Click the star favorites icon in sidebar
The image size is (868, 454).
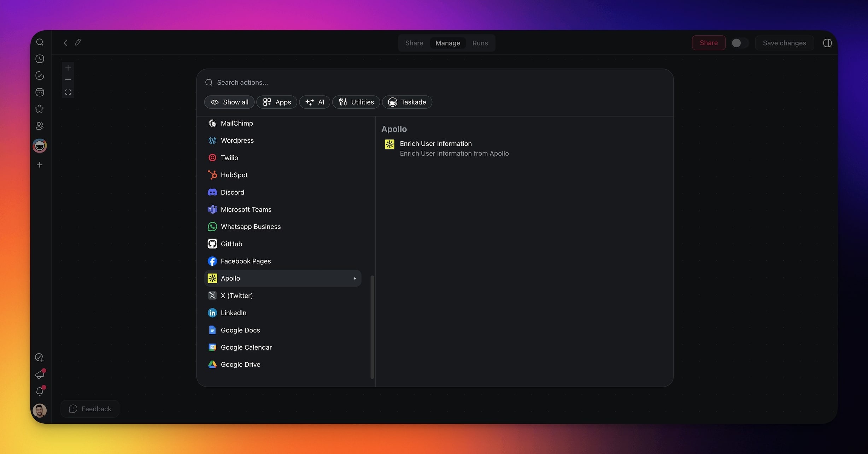pos(40,109)
